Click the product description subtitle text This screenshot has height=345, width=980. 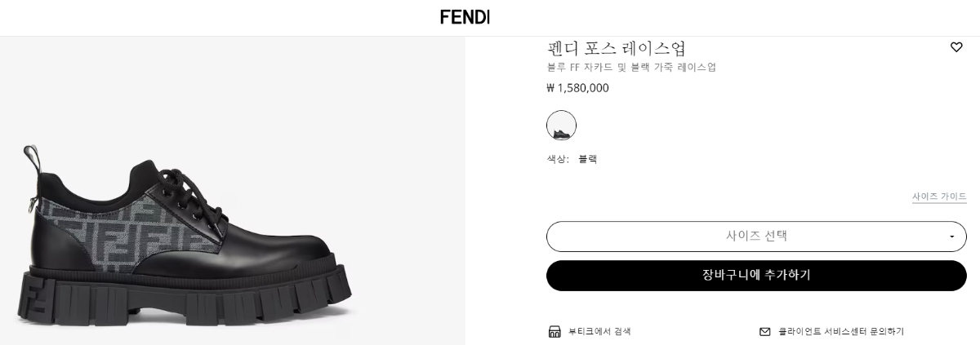(x=631, y=67)
